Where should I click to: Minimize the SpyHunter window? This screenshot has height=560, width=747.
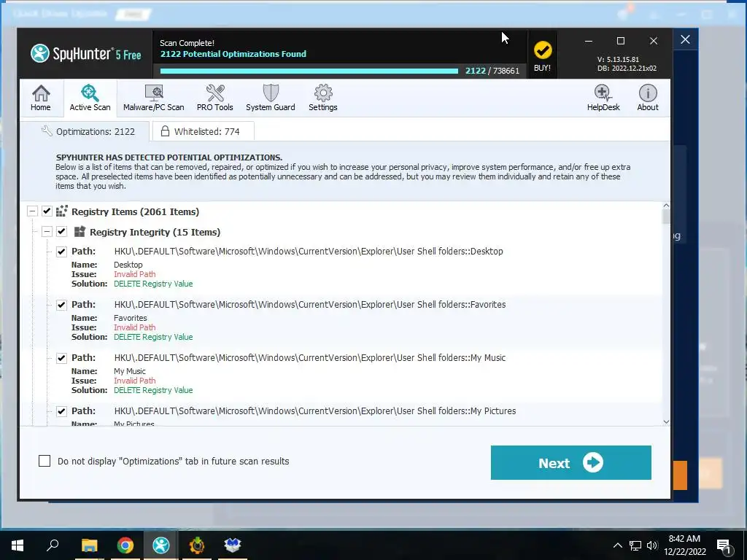589,41
